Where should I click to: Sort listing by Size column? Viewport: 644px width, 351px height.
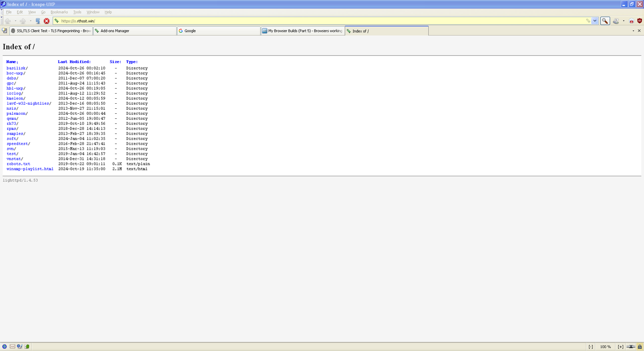point(115,62)
